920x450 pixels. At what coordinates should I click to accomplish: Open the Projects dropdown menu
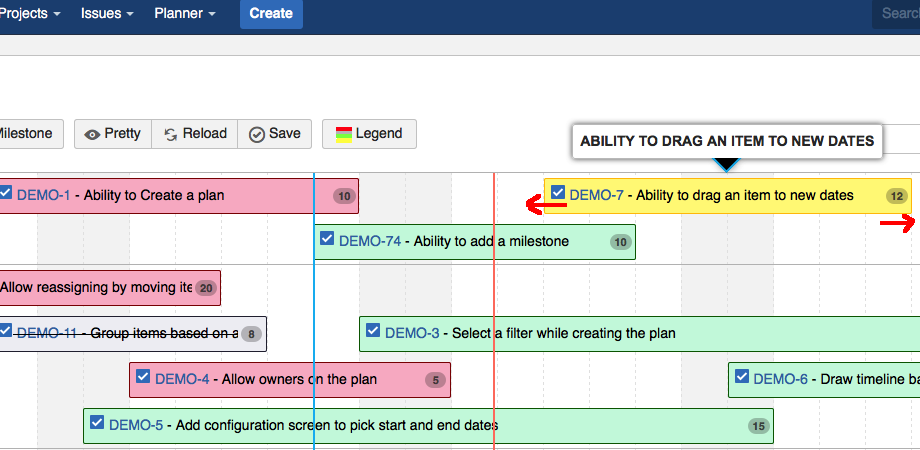[29, 13]
